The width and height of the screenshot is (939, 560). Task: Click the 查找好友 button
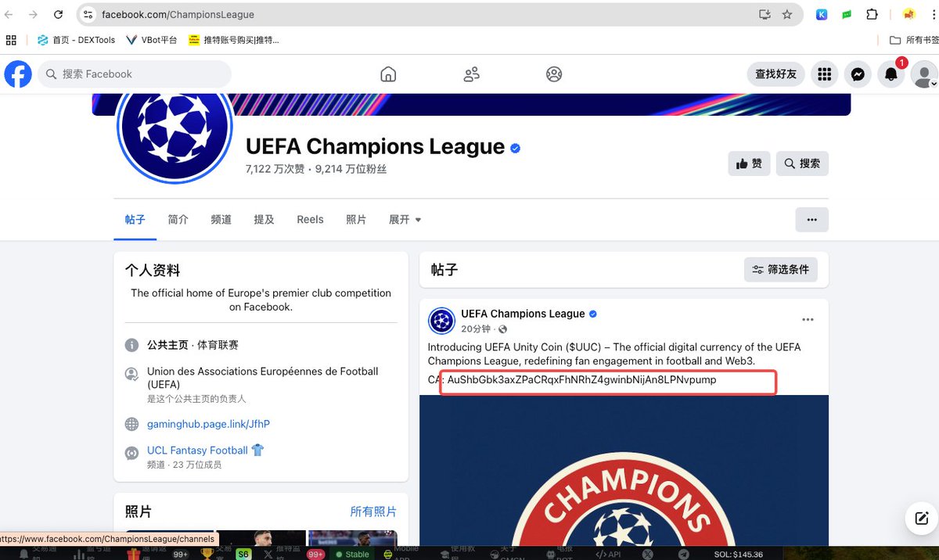(x=775, y=74)
